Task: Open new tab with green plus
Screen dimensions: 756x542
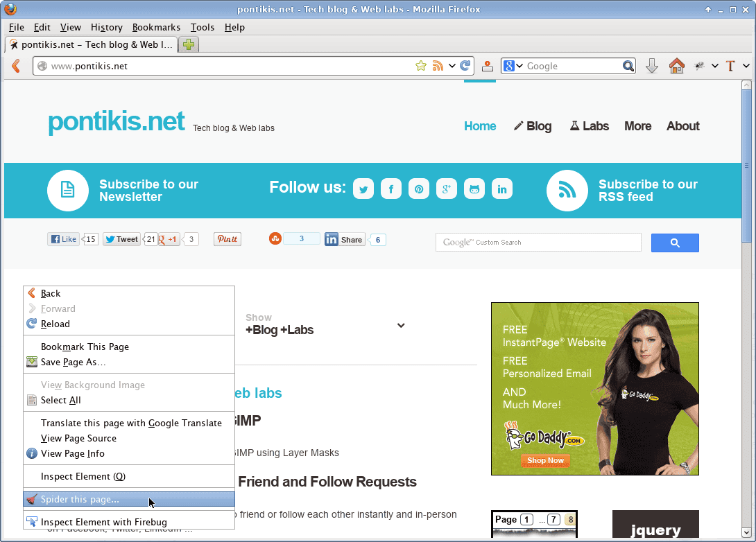Action: tap(189, 44)
